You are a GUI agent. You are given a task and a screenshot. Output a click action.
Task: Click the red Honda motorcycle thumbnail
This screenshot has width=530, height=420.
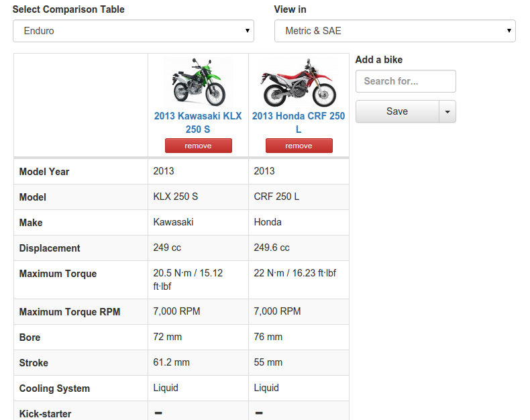tap(299, 82)
